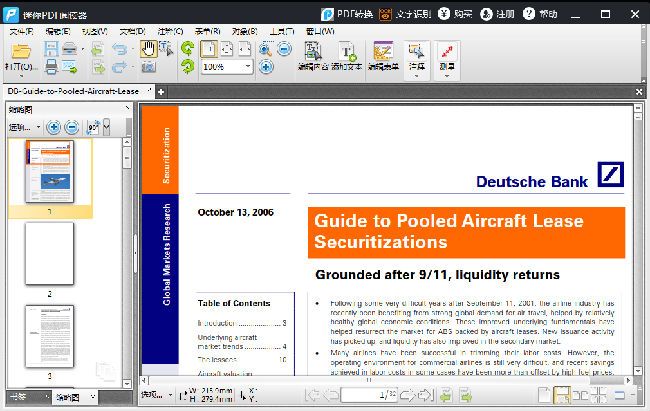
Task: Open the 编辑内容 edit content tool
Action: pyautogui.click(x=313, y=56)
